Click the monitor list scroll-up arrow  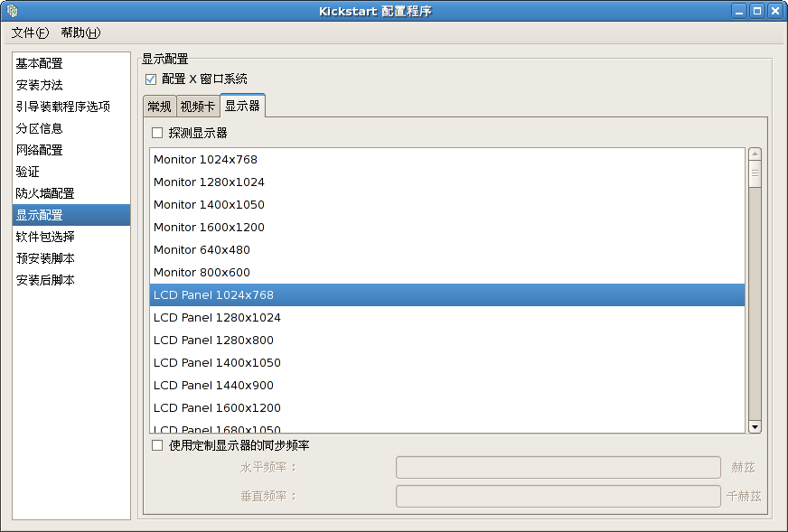pos(755,154)
